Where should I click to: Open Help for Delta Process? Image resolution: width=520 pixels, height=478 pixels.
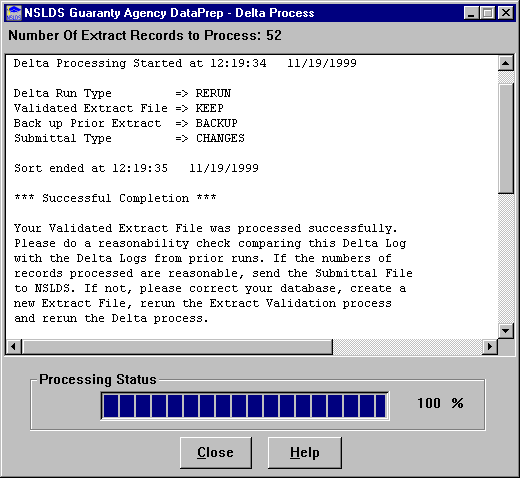(x=305, y=453)
